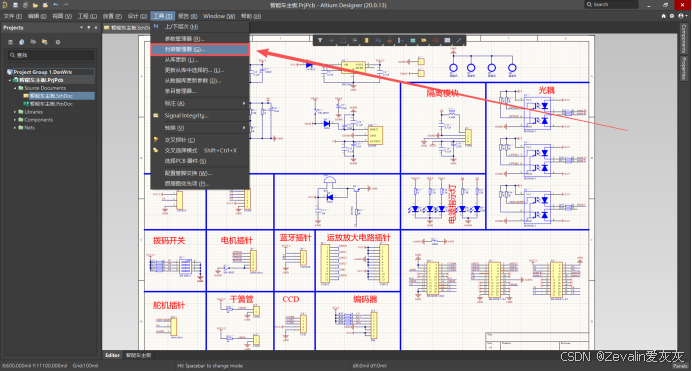692x371 pixels.
Task: Open Projects panel dropdown arrow
Action: click(81, 27)
